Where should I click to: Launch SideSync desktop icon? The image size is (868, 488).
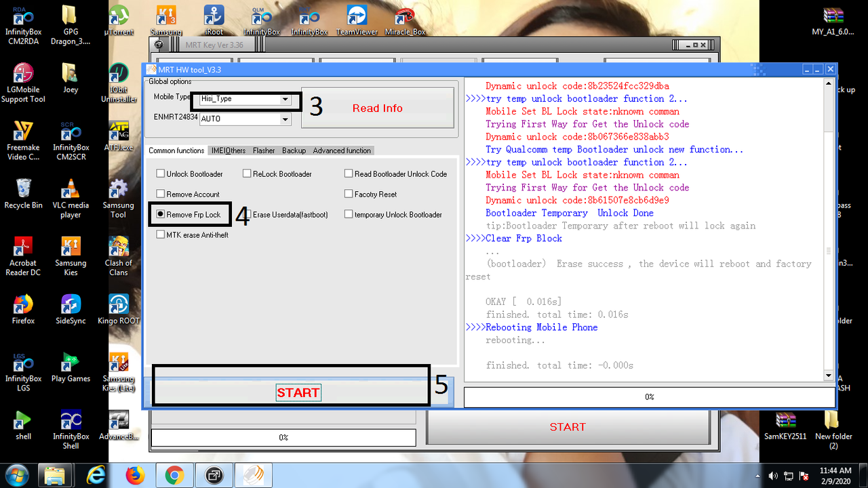(71, 309)
